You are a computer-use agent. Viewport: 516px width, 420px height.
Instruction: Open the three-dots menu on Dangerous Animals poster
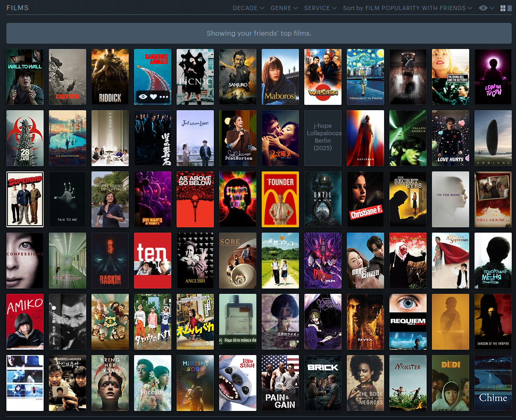coord(163,96)
